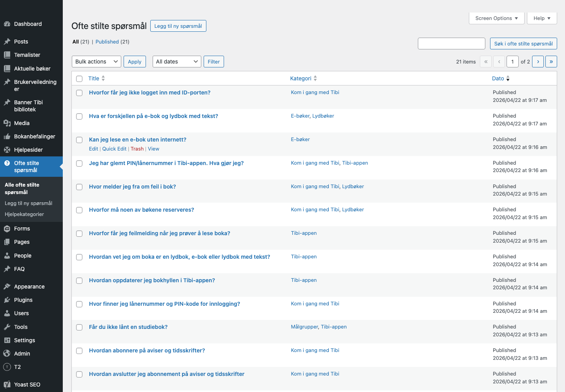Check row 'Kan jeg lese en e-bok uten internett'
The height and width of the screenshot is (392, 565).
pos(79,140)
